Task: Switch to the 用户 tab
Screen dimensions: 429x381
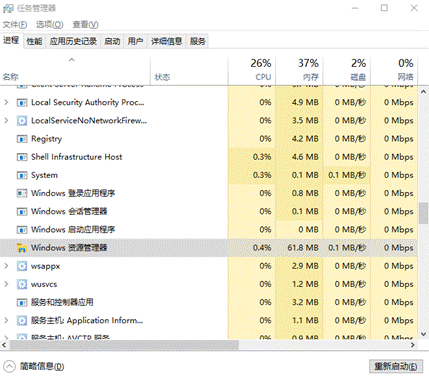Action: (135, 41)
